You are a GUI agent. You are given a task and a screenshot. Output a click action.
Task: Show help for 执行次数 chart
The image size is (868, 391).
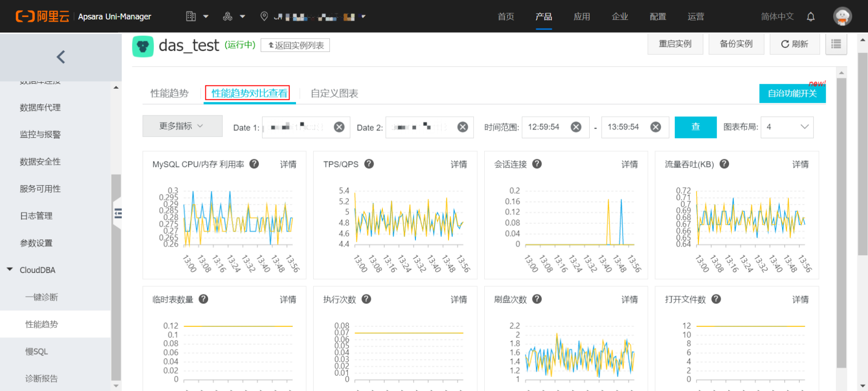(366, 299)
